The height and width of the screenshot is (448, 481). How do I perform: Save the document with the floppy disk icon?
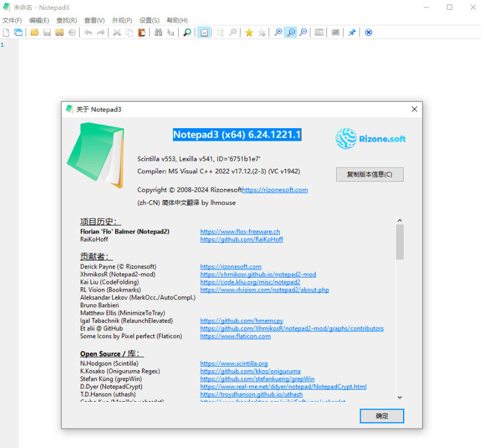point(47,33)
